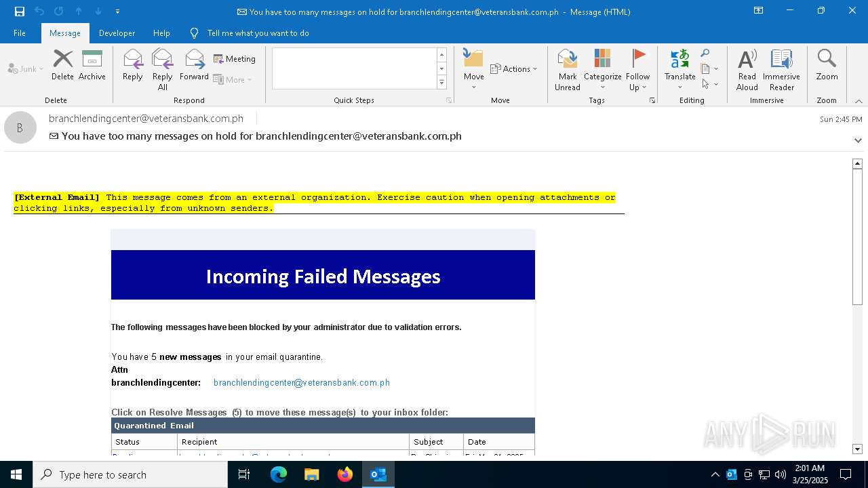
Task: Mark the message as Unread
Action: tap(568, 69)
